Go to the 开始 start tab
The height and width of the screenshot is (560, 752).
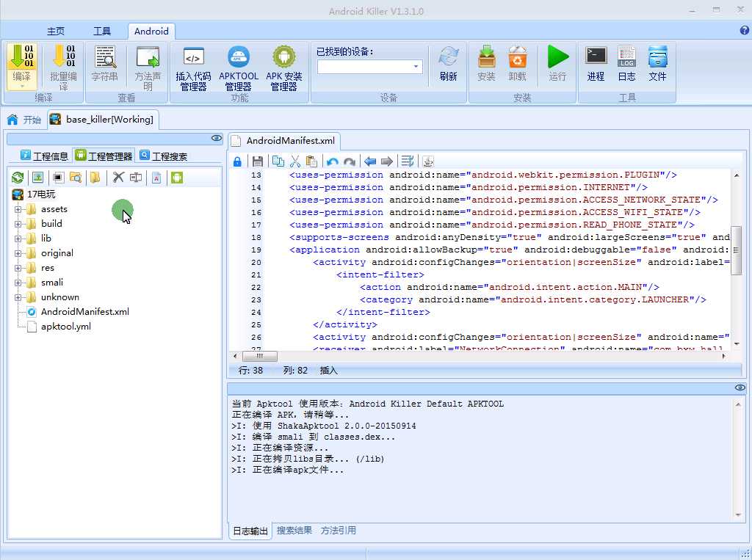pyautogui.click(x=24, y=120)
